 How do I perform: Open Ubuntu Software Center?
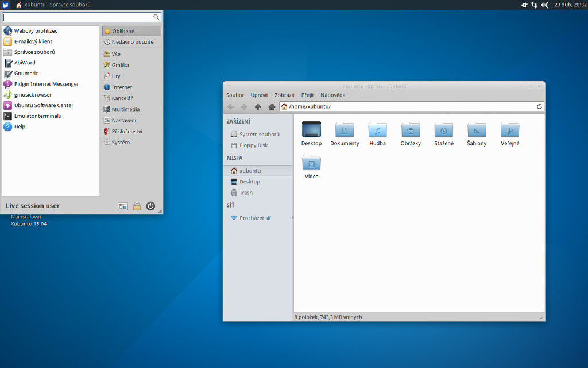[51, 105]
